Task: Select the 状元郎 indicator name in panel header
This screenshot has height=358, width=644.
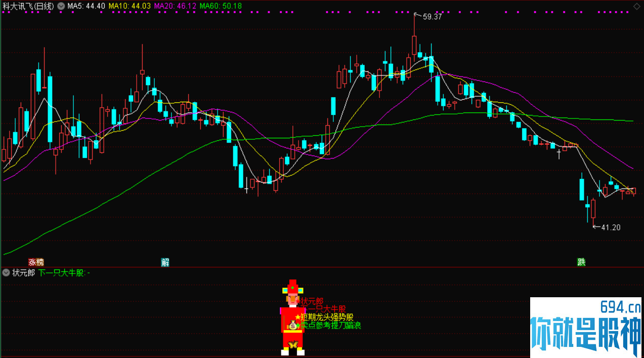Action: tap(24, 272)
